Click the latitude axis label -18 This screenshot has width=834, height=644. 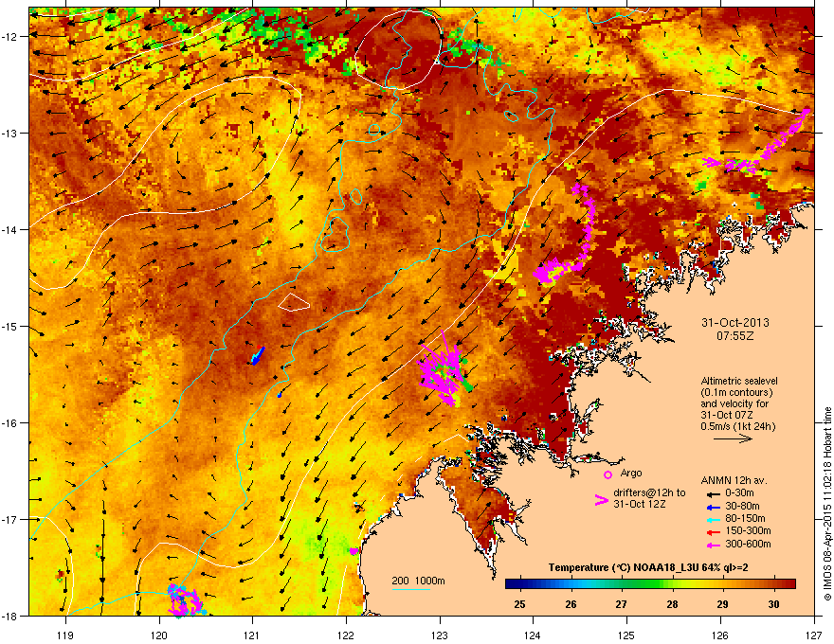11,616
